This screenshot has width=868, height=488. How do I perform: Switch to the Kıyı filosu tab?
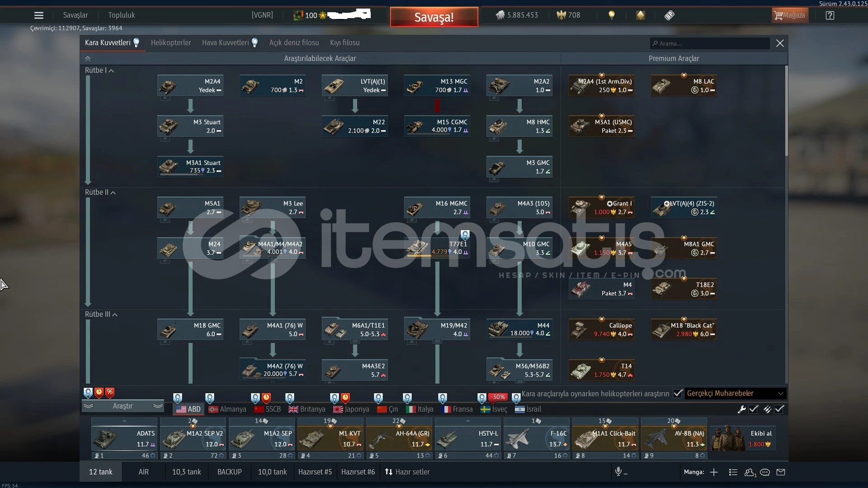coord(345,43)
